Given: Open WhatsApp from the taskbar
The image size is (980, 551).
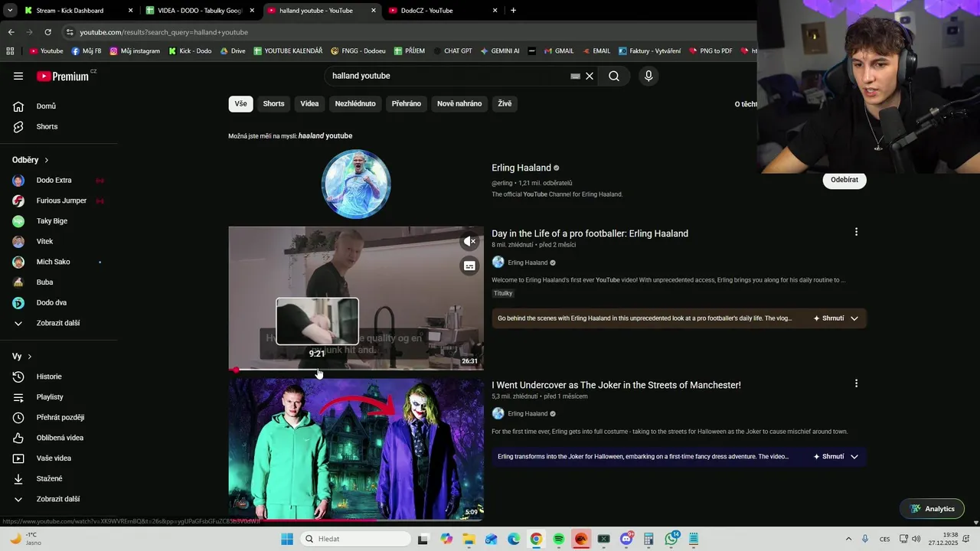Looking at the screenshot, I should click(671, 539).
